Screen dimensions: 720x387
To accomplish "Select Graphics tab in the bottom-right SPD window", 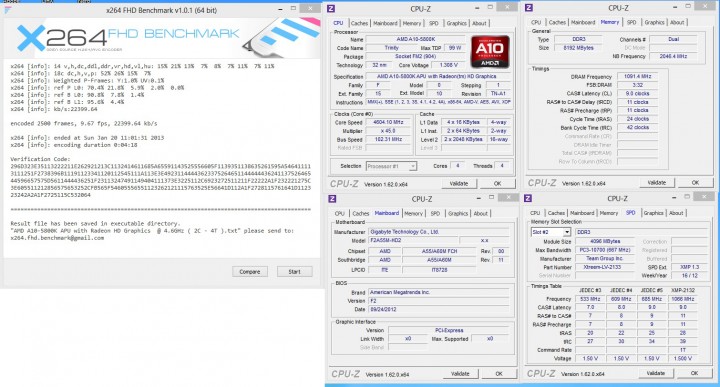I will 653,213.
